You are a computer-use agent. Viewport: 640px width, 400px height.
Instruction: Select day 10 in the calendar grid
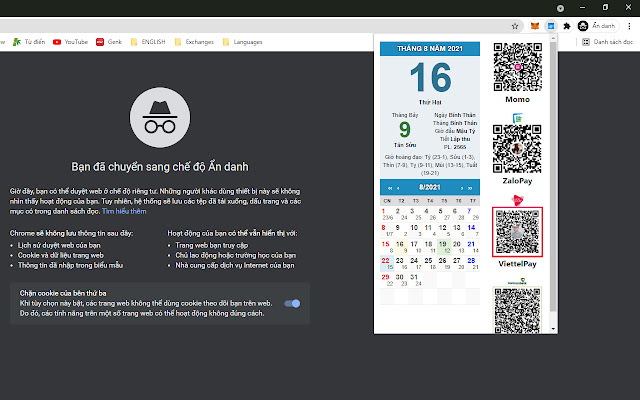[x=416, y=230]
